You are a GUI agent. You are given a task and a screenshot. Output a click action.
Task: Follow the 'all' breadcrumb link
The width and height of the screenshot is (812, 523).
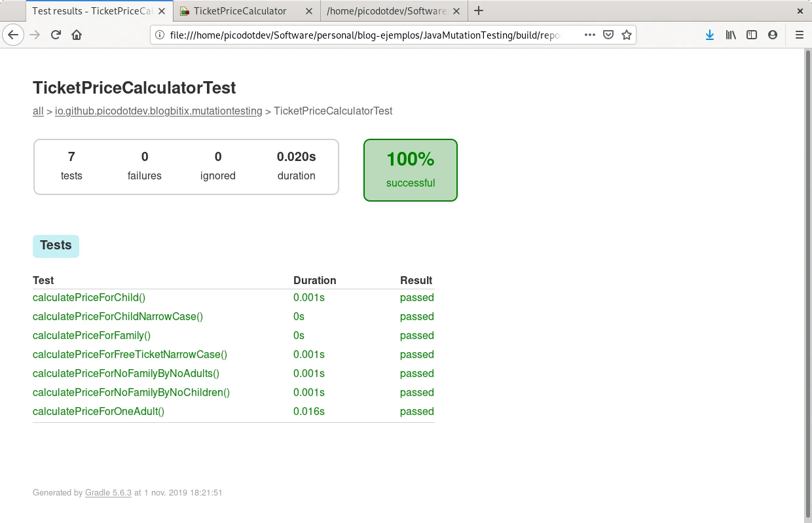(38, 111)
